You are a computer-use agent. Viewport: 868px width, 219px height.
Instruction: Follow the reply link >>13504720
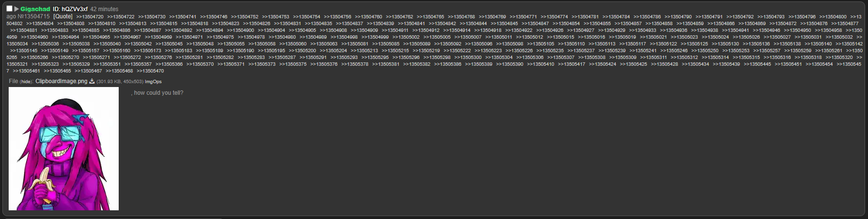pyautogui.click(x=90, y=17)
